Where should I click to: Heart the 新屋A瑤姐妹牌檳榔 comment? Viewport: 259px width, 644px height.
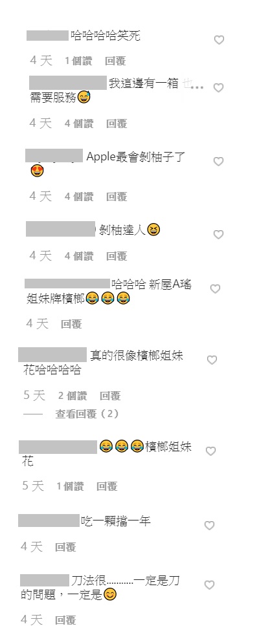click(x=215, y=289)
